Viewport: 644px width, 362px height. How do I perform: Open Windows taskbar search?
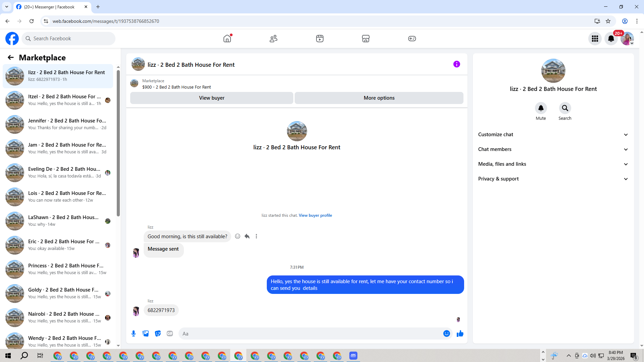point(24,356)
